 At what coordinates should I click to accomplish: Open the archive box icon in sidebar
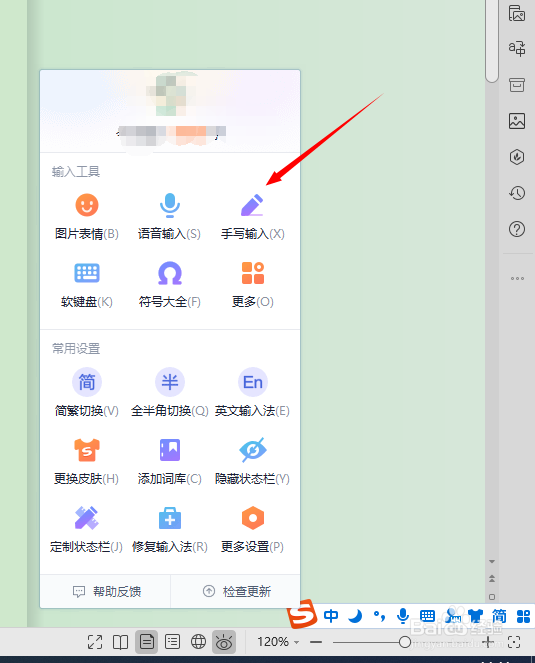tap(517, 85)
